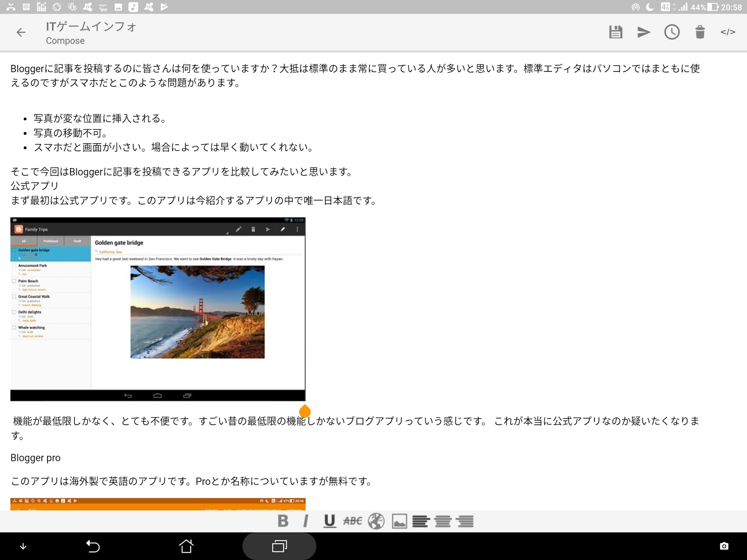Select the orange Blogger pro screenshot image
Image resolution: width=747 pixels, height=560 pixels.
pos(158,504)
